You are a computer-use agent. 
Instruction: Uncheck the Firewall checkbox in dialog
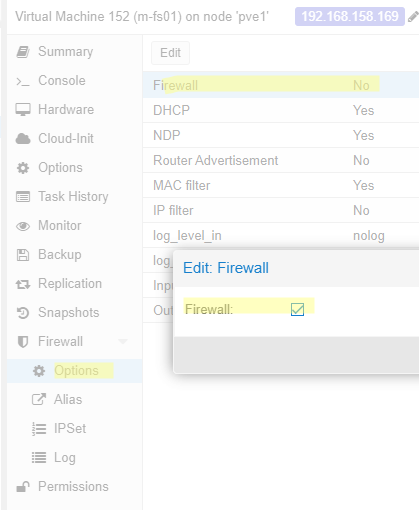297,309
